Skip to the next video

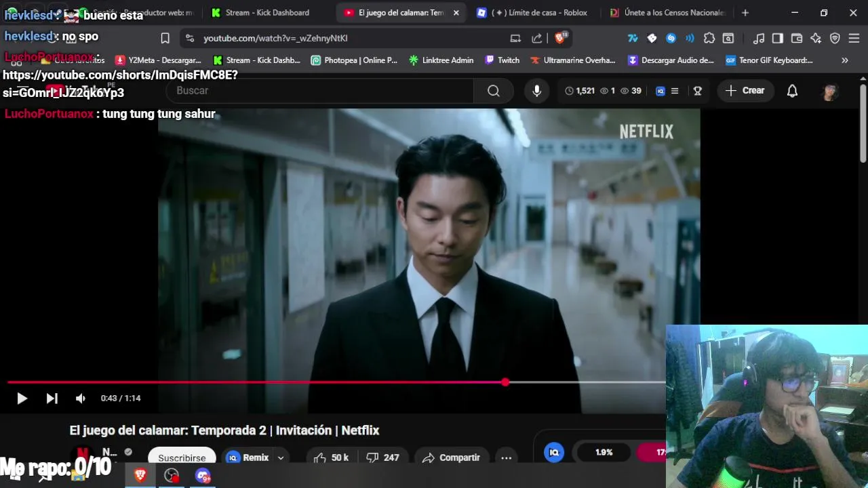point(52,399)
